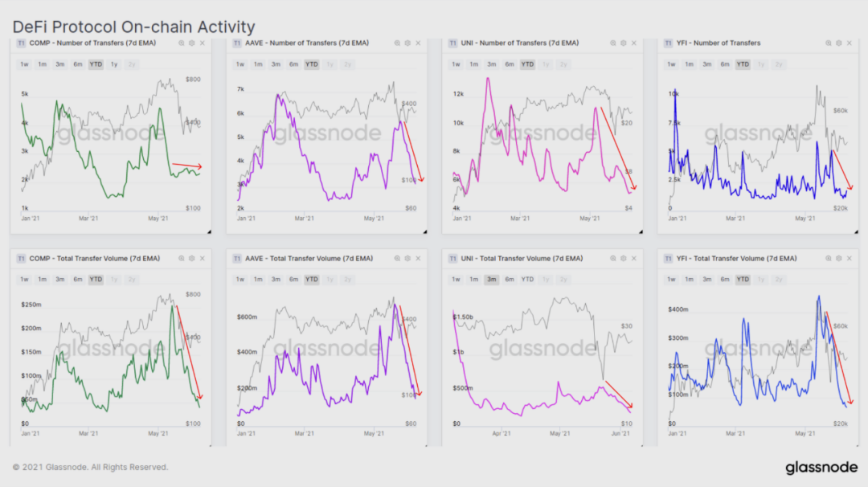This screenshot has width=868, height=487.
Task: Close the UNI Number of Transfers chart panel
Action: pos(634,43)
